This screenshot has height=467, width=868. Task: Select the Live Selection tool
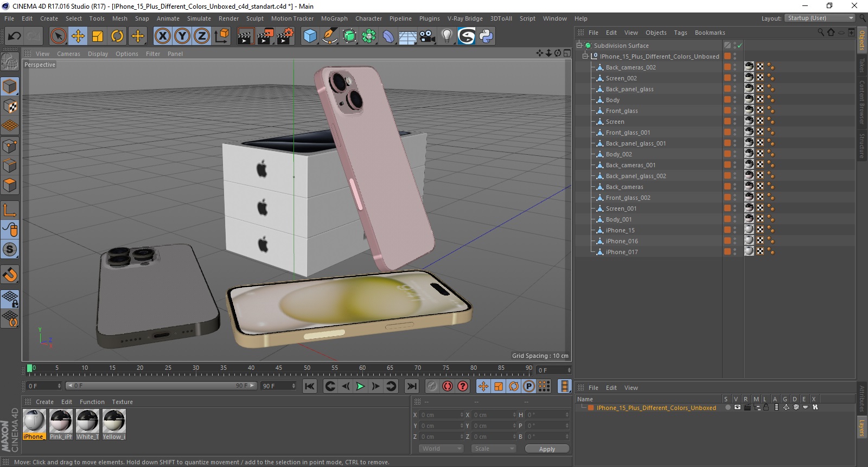[58, 36]
